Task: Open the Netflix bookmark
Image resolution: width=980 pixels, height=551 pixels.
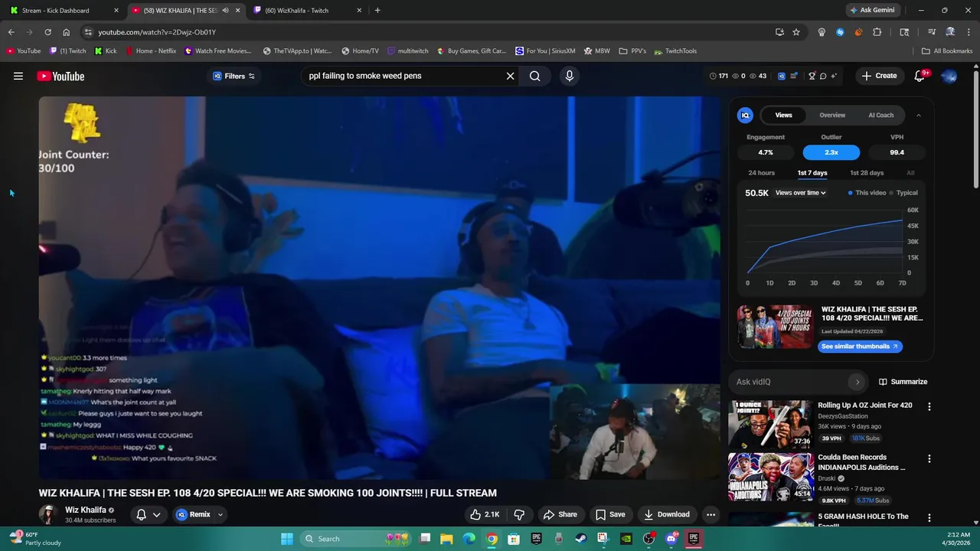Action: pyautogui.click(x=151, y=51)
